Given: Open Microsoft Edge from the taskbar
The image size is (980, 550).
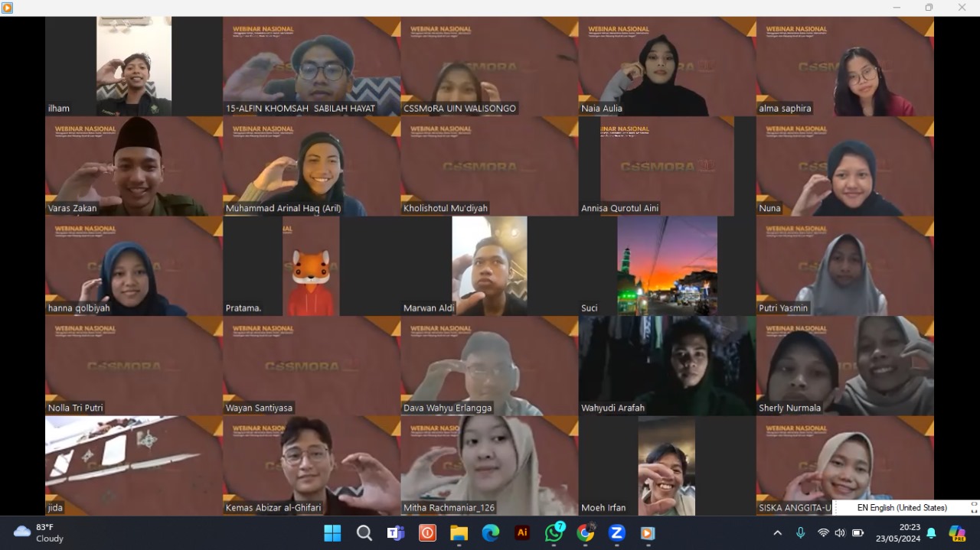Looking at the screenshot, I should point(491,533).
